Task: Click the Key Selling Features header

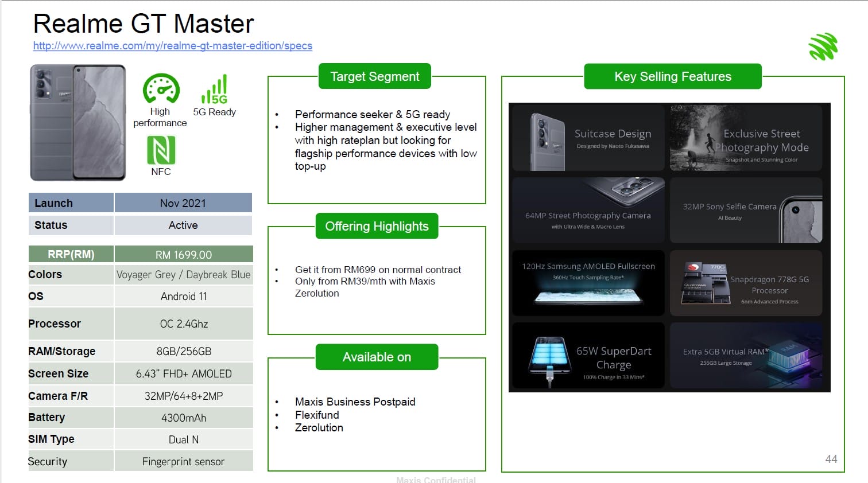Action: pos(673,76)
